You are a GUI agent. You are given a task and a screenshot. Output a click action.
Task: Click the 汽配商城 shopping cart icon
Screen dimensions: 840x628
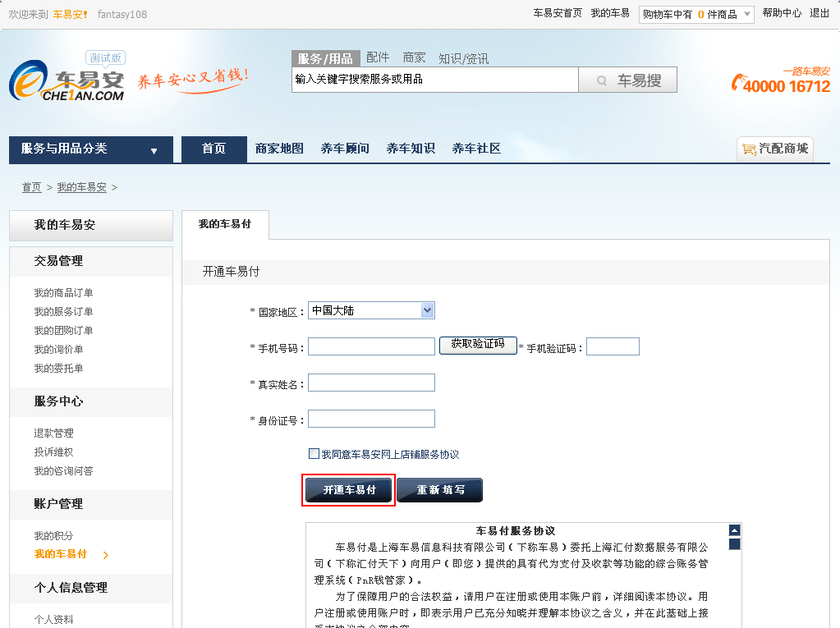point(748,149)
